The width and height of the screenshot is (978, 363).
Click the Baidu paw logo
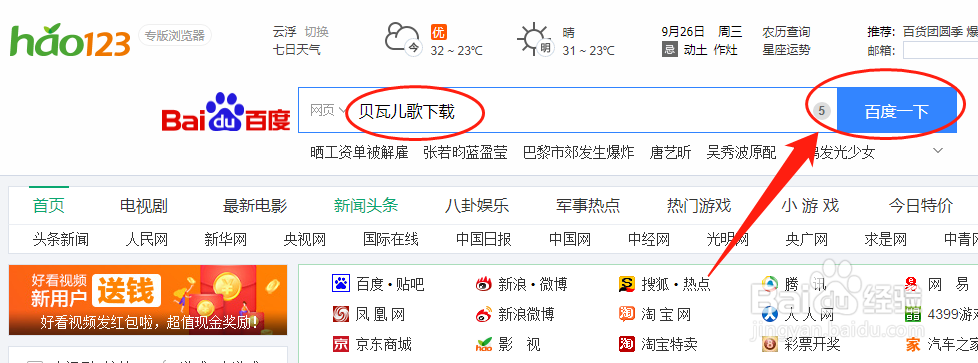click(226, 112)
